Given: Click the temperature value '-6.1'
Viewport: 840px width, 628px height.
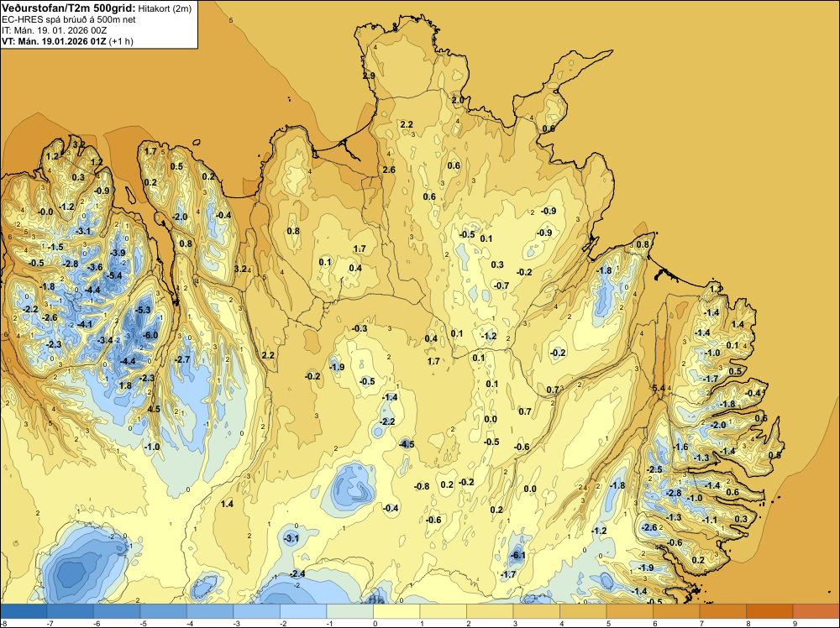Looking at the screenshot, I should tap(518, 555).
